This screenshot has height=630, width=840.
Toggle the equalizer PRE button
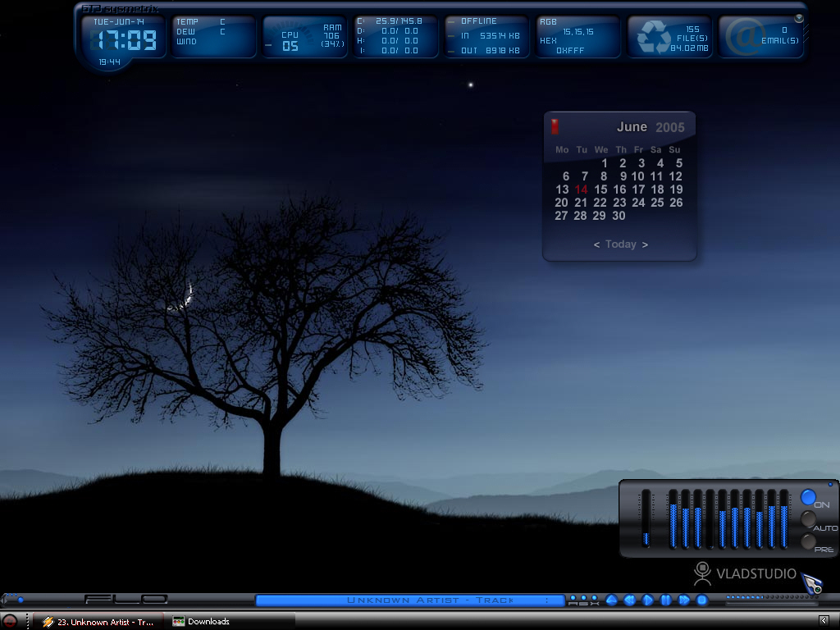point(808,541)
